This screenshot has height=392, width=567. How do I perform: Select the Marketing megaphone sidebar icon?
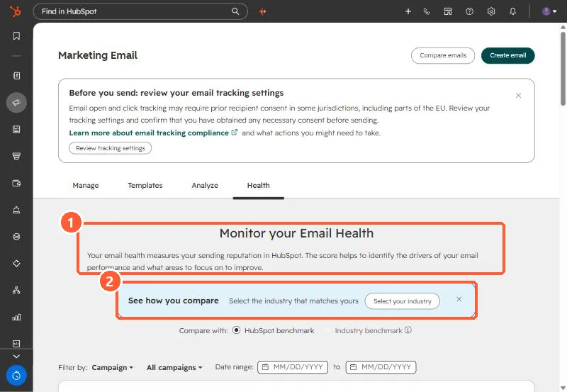pos(16,103)
